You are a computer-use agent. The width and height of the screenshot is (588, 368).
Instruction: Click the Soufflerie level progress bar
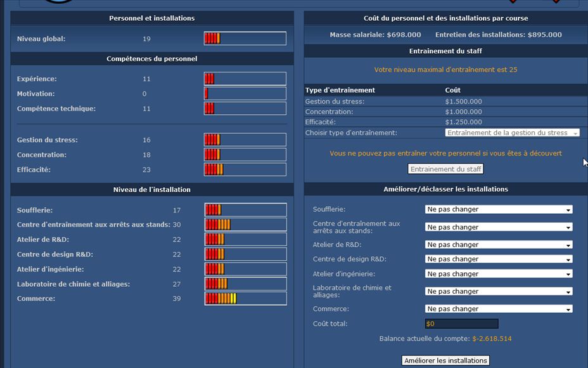(x=246, y=209)
